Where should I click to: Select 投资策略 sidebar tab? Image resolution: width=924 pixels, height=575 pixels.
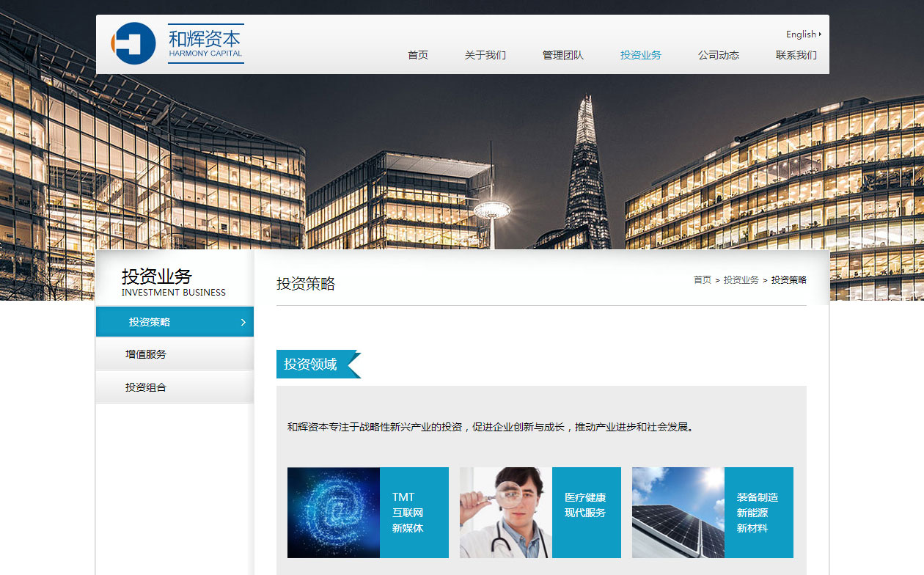pyautogui.click(x=175, y=322)
